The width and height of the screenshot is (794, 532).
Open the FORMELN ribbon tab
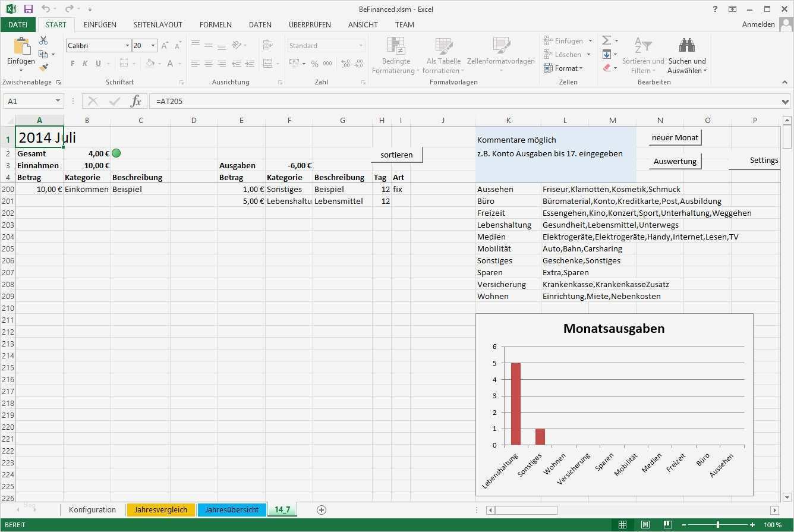[x=215, y=25]
